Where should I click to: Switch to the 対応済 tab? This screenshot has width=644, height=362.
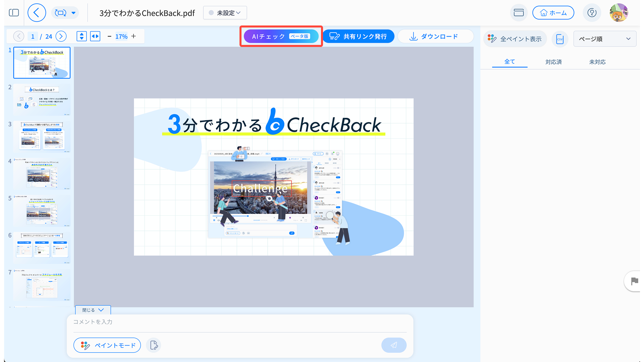pos(553,62)
